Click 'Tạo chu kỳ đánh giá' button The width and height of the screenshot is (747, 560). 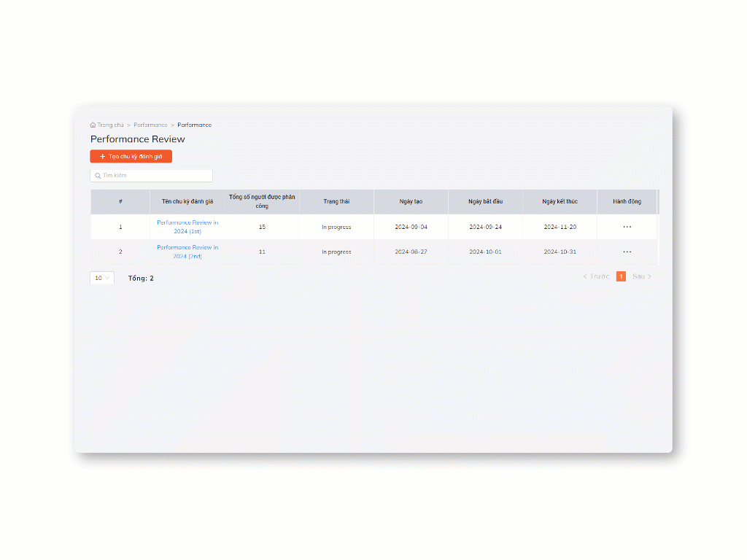tap(131, 156)
